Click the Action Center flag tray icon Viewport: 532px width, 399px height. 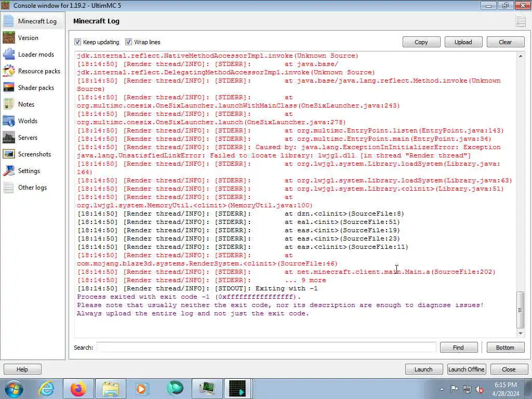[454, 389]
